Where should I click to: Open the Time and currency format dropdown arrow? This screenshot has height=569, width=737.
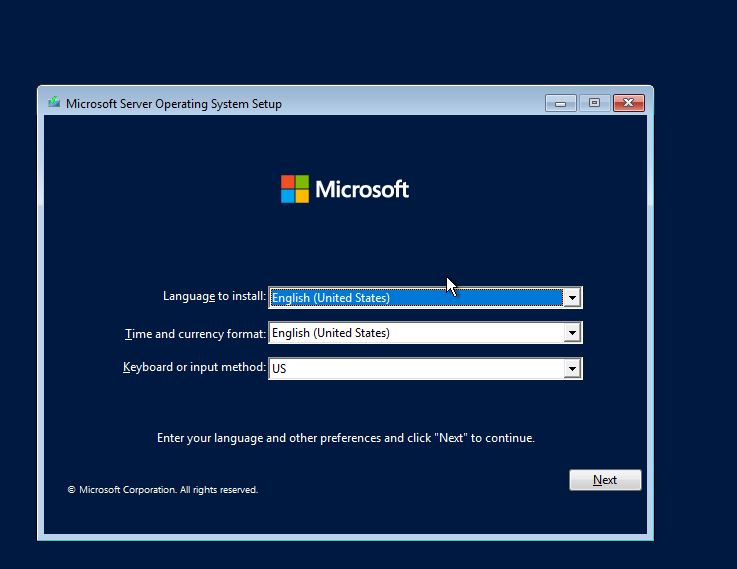(572, 333)
